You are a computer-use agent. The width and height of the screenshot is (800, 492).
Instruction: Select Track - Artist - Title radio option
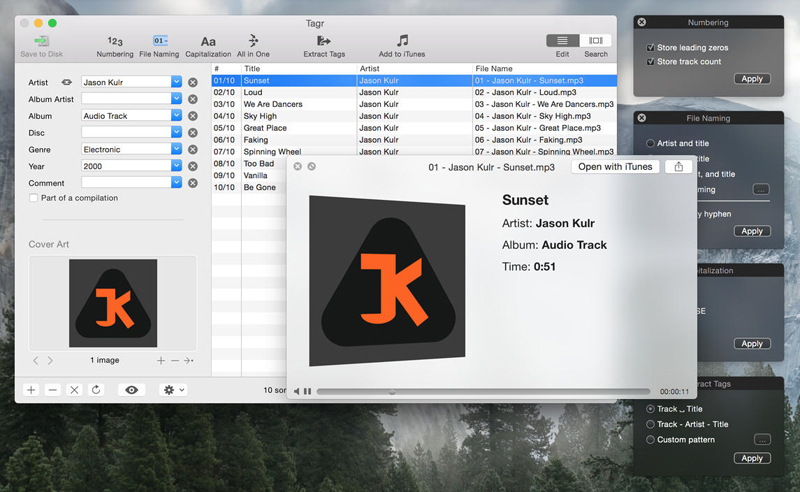[651, 424]
